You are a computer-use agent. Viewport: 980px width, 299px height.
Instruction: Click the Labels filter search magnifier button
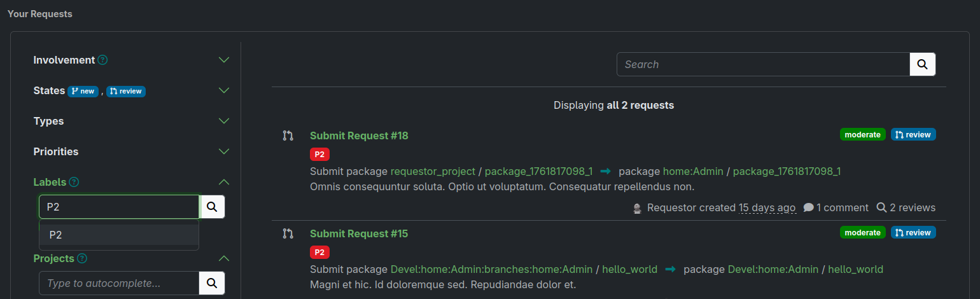click(x=213, y=207)
